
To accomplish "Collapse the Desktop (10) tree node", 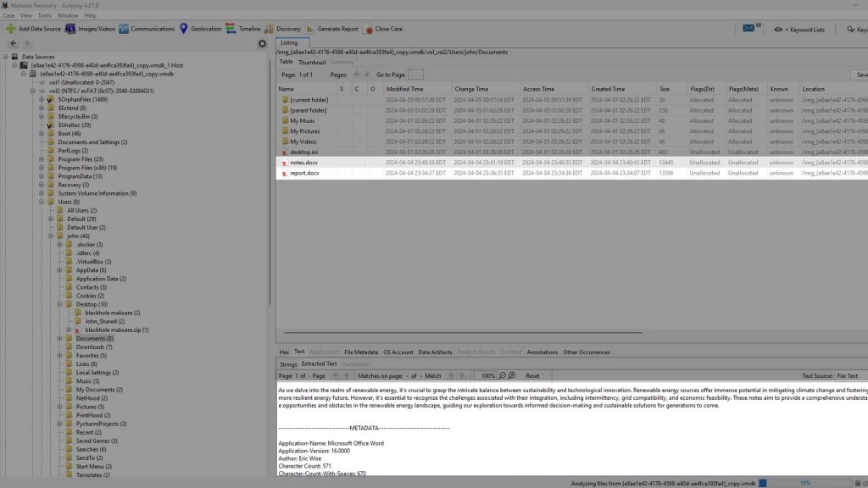I will pyautogui.click(x=60, y=303).
